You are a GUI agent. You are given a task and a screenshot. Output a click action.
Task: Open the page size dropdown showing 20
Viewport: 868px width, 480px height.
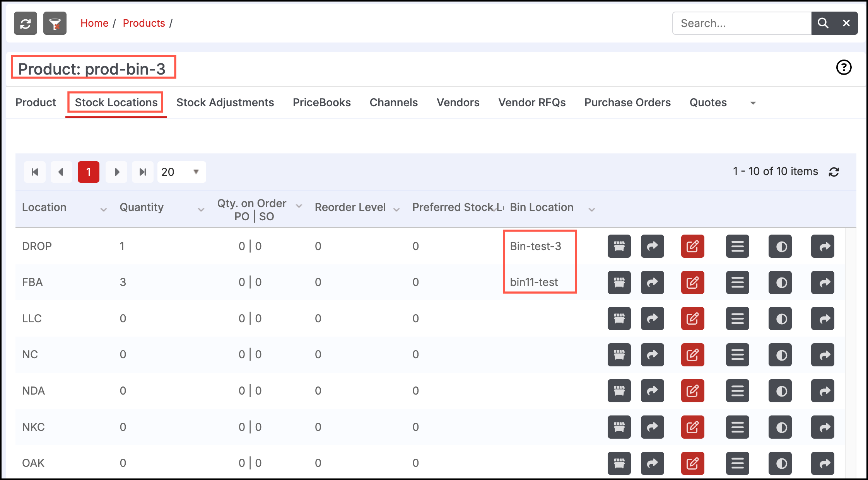click(181, 172)
